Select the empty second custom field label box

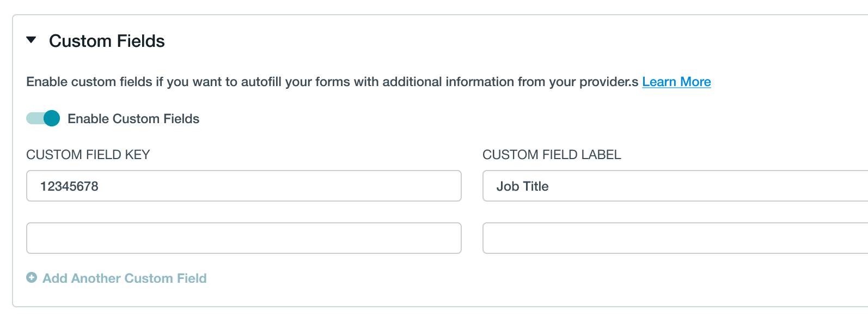(675, 238)
